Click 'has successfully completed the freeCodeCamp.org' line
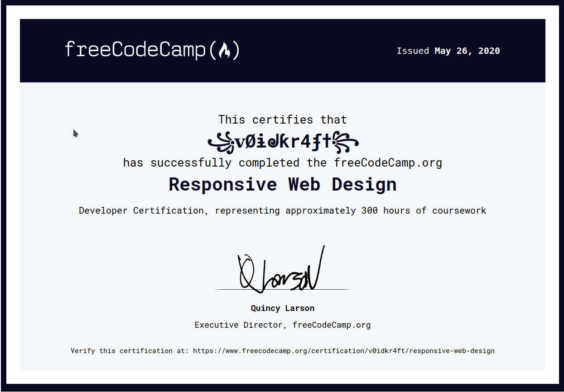Image resolution: width=564 pixels, height=392 pixels. [x=282, y=163]
